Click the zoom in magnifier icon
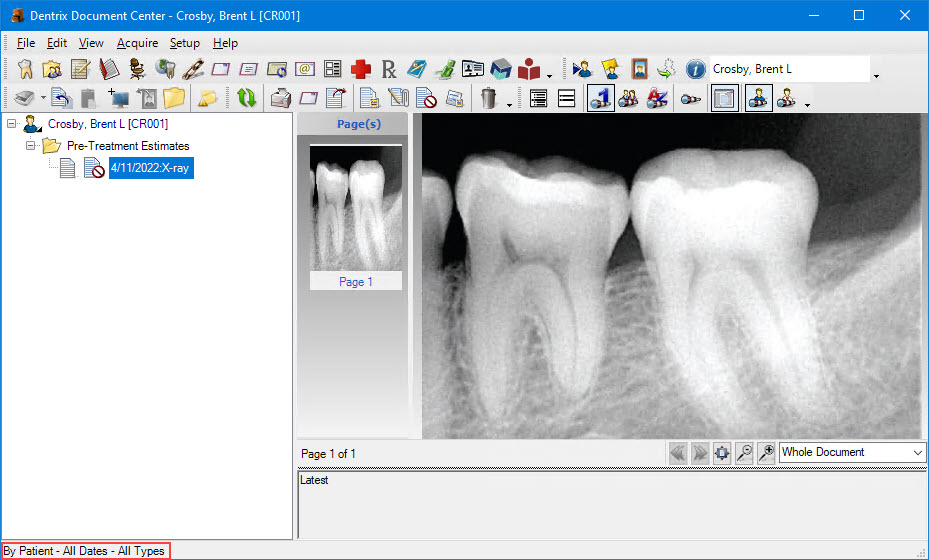929x560 pixels. [767, 453]
